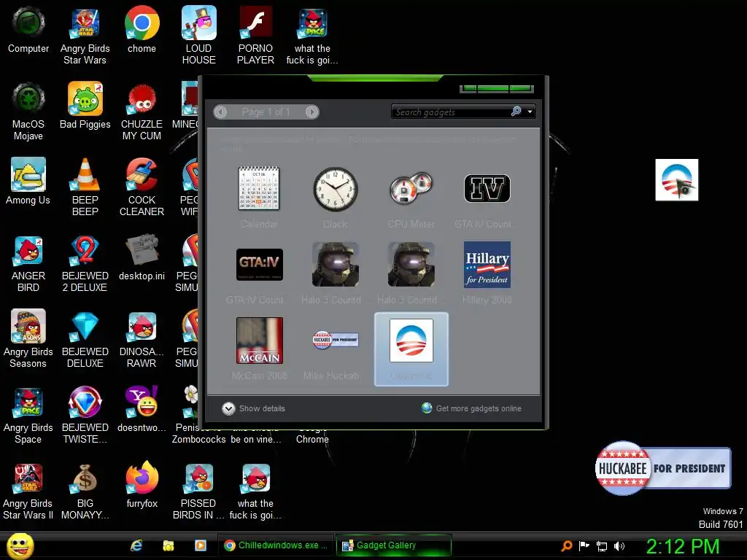This screenshot has height=560, width=747.
Task: Select the Mike Huckabee gadget in gallery
Action: point(336,340)
